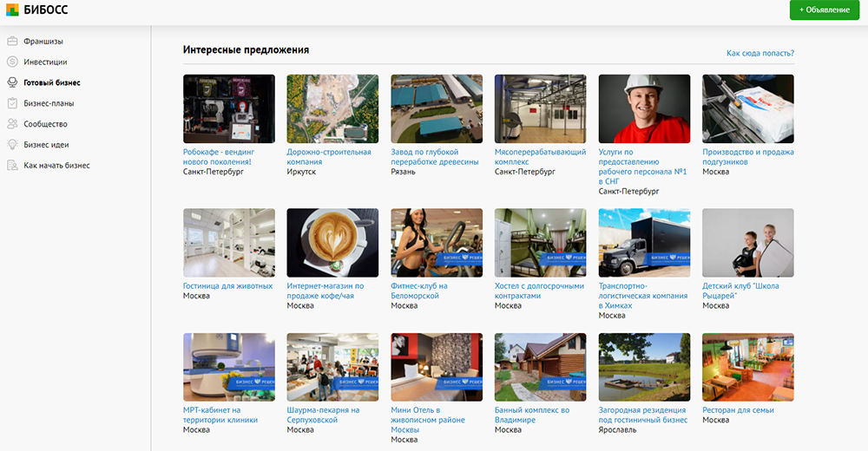Open the hostel bunk beds photo

point(540,243)
